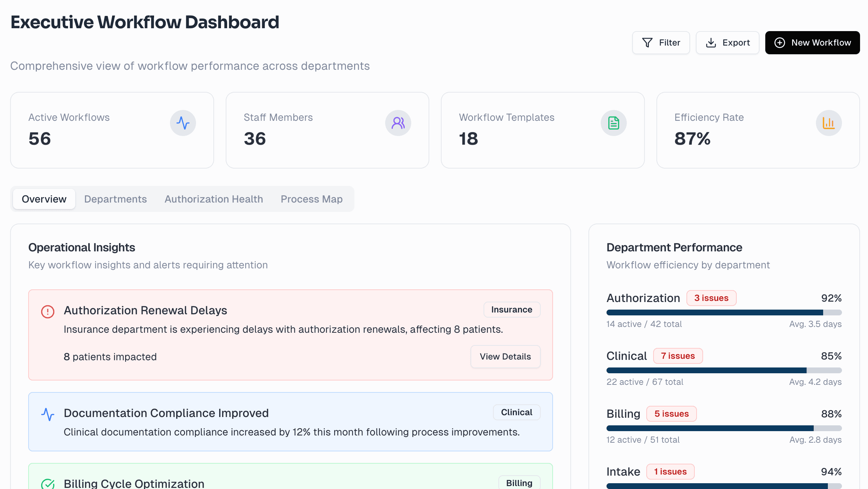Click the document icon on Workflow Templates card

(613, 123)
